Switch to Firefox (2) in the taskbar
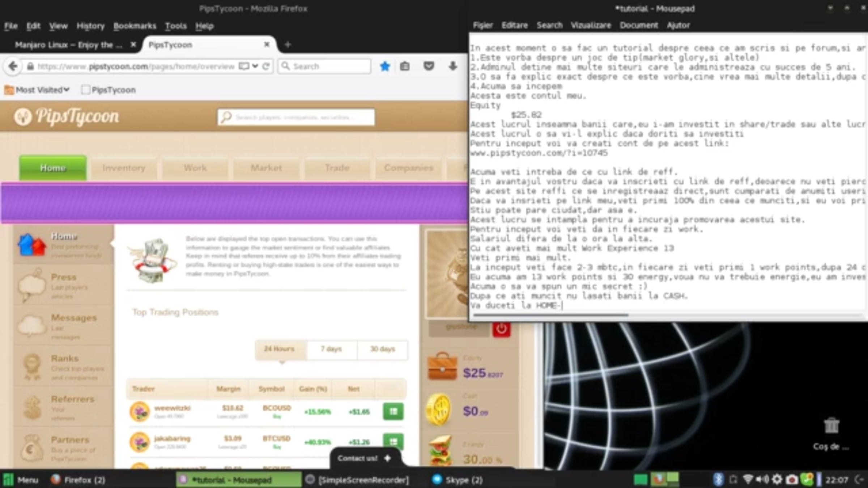 78,480
